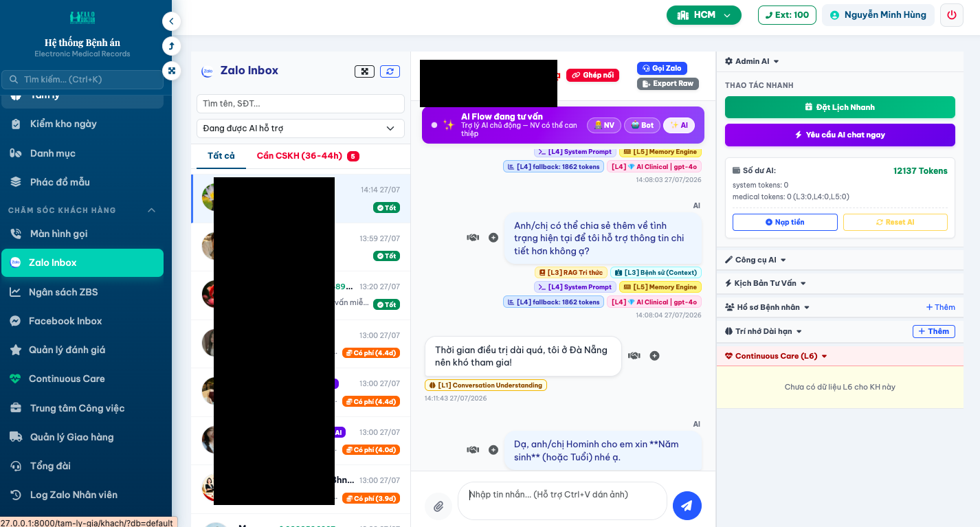Open Quản lý đánh giá star item
The width and height of the screenshot is (980, 527).
(82, 350)
